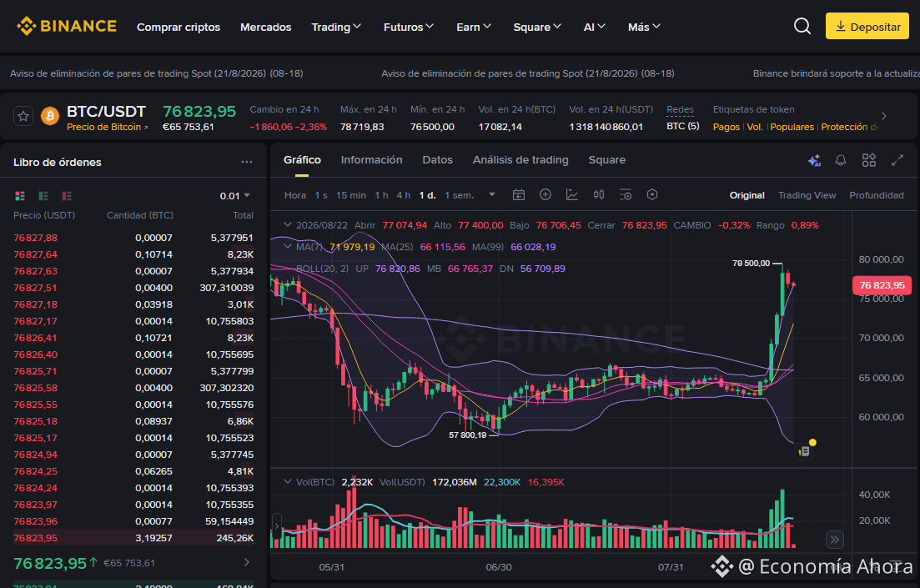Viewport: 920px width, 588px height.
Task: Click the orange Bitcoin coin icon
Action: click(x=50, y=116)
